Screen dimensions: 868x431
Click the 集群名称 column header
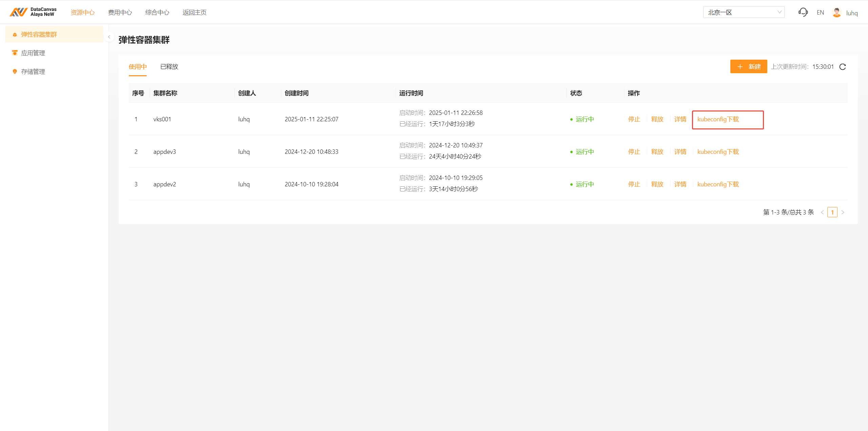click(165, 93)
